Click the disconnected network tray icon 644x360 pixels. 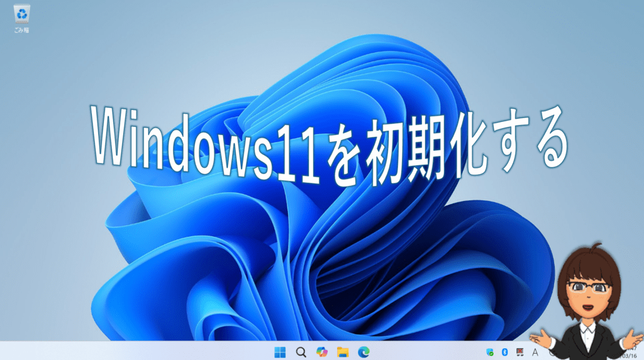(x=520, y=352)
